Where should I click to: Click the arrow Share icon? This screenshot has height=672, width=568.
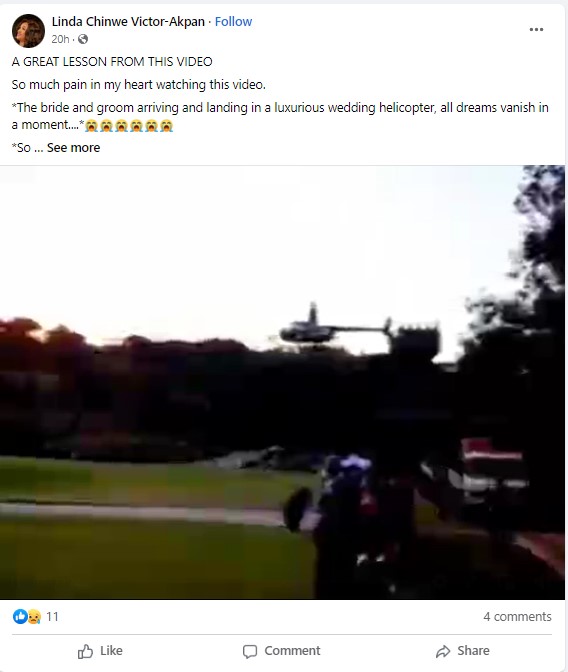(x=443, y=651)
